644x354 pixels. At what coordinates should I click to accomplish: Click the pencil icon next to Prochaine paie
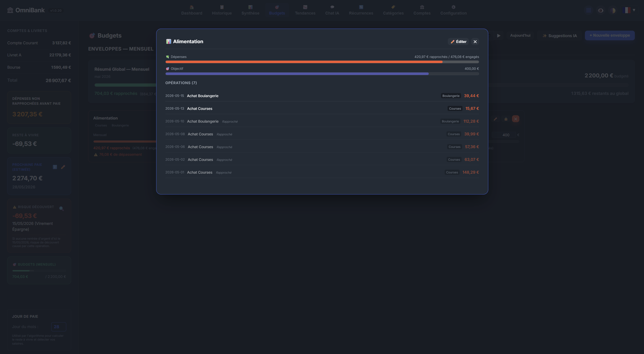tap(63, 167)
